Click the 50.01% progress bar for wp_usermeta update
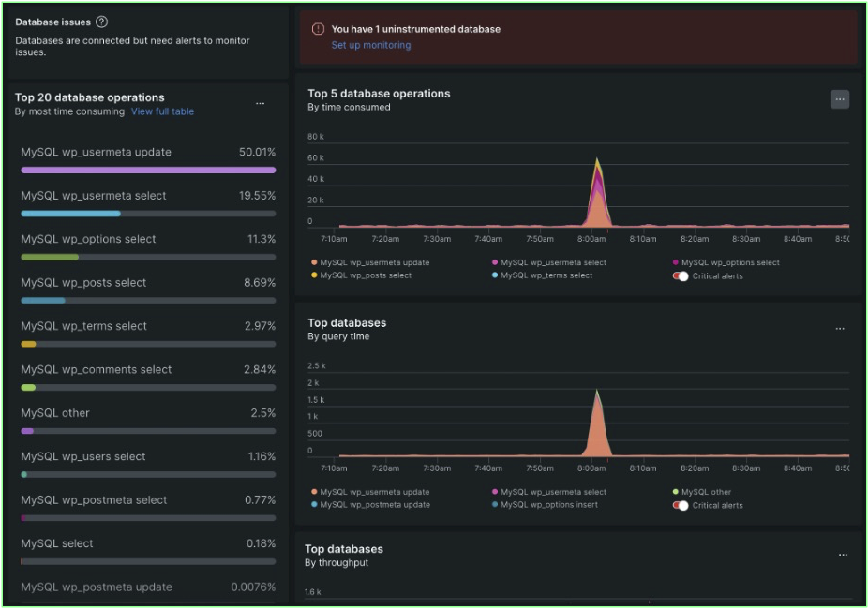Screen dimensions: 868x609 coord(147,170)
